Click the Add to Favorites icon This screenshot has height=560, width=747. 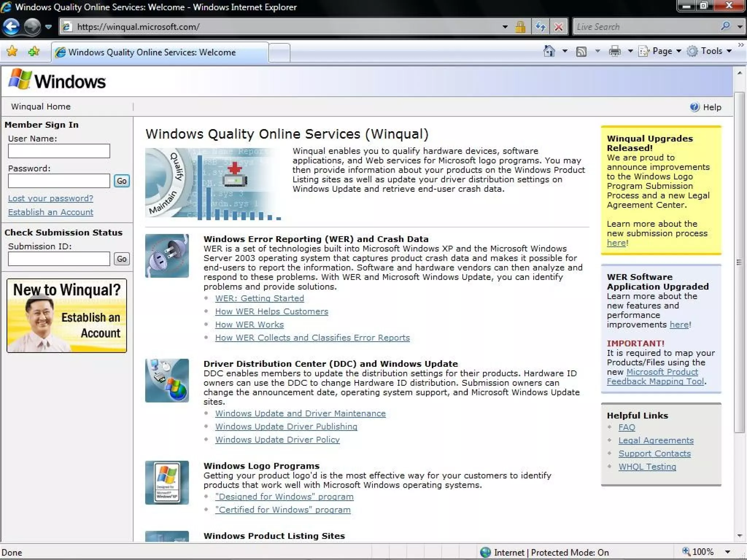pyautogui.click(x=34, y=51)
